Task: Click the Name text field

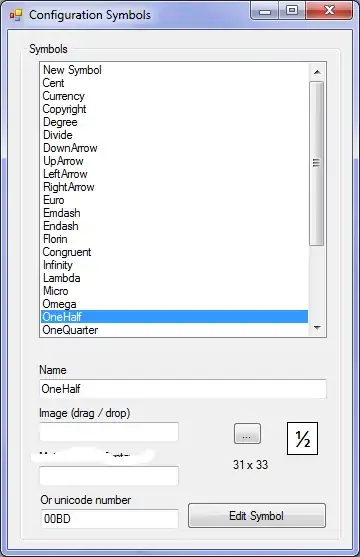Action: click(183, 389)
